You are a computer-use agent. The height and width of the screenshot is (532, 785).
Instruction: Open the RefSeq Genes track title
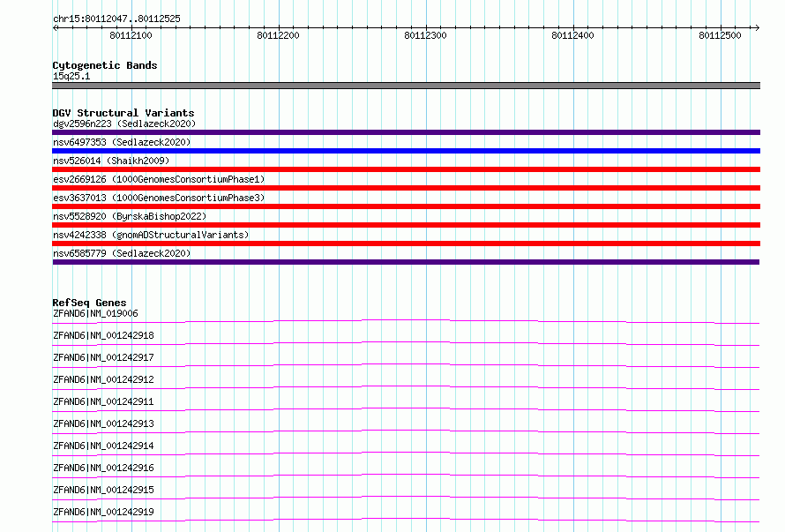point(89,303)
